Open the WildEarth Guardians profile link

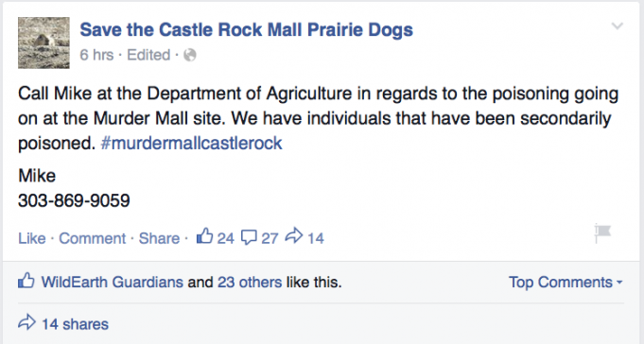click(113, 283)
